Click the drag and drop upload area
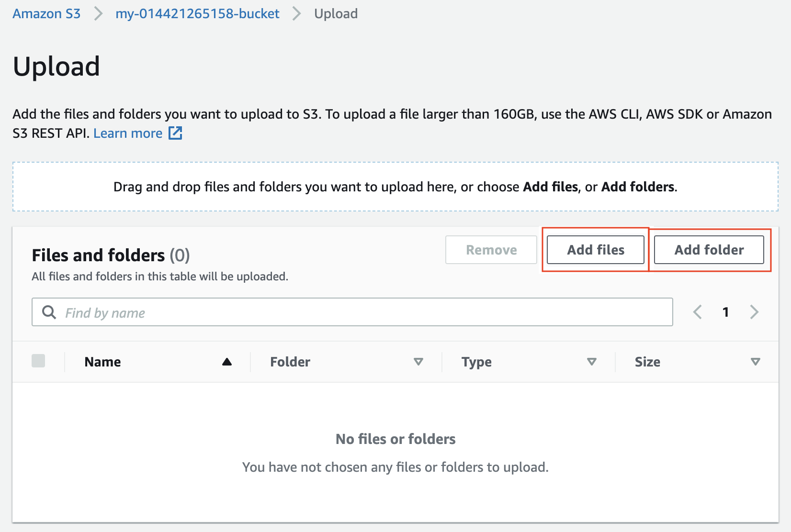Screen dimensions: 791x532 tap(395, 187)
